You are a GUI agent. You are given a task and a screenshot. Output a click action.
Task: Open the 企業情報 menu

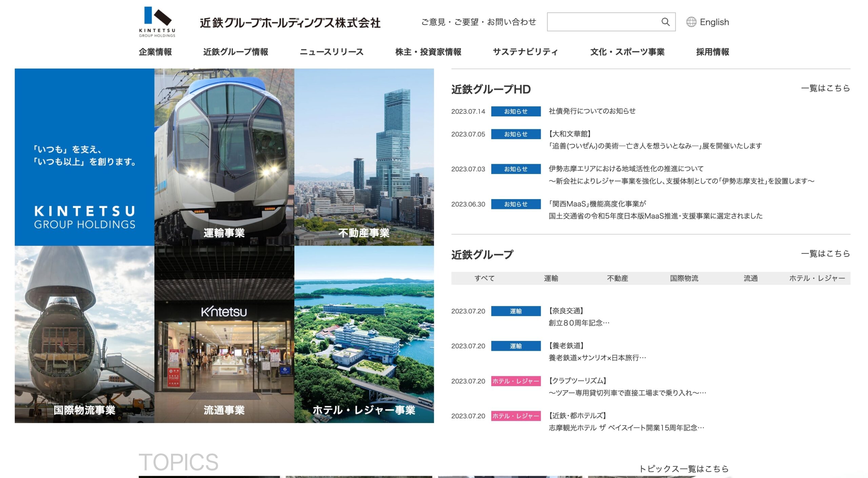tap(155, 52)
